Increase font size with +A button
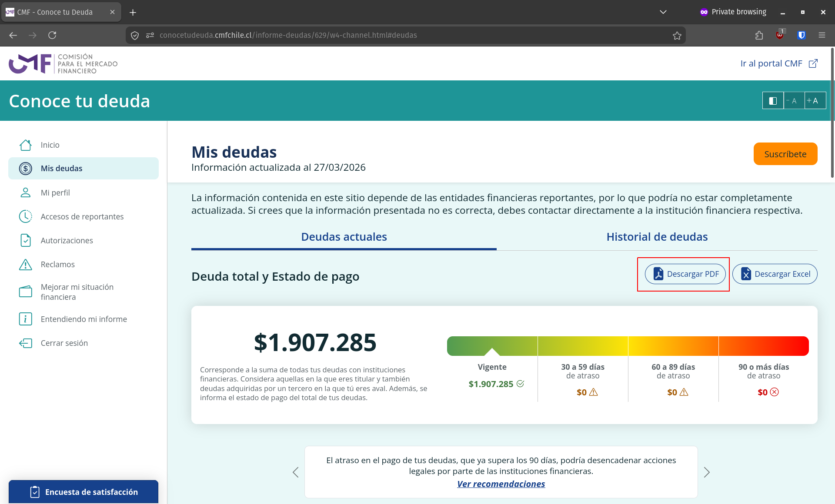Viewport: 835px width, 504px height. (815, 101)
